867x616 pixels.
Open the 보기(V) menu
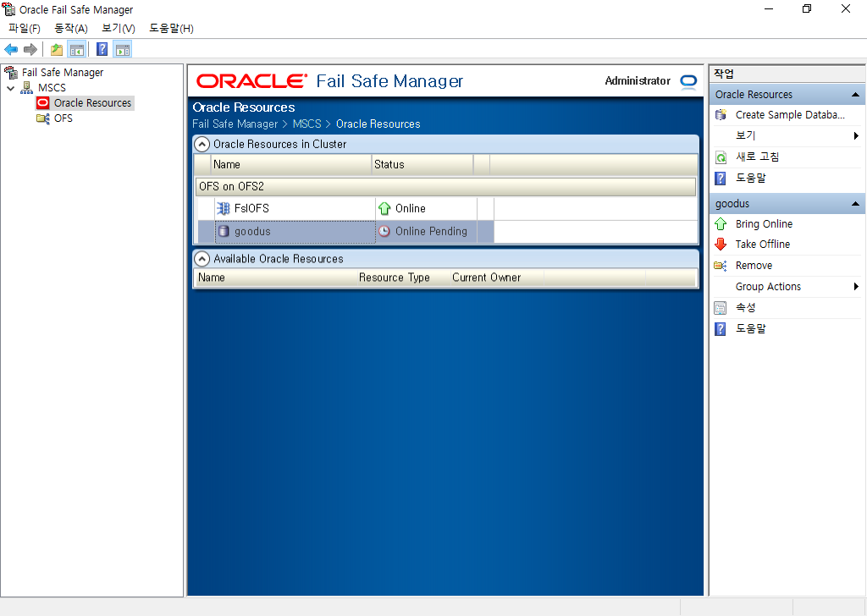(119, 28)
